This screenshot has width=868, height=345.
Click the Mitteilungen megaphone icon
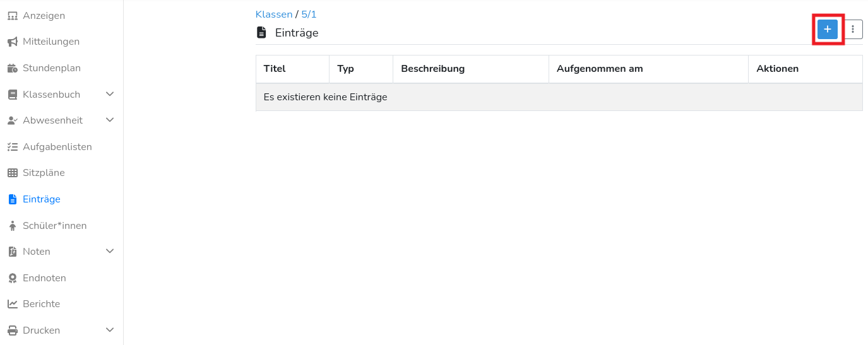pyautogui.click(x=12, y=42)
